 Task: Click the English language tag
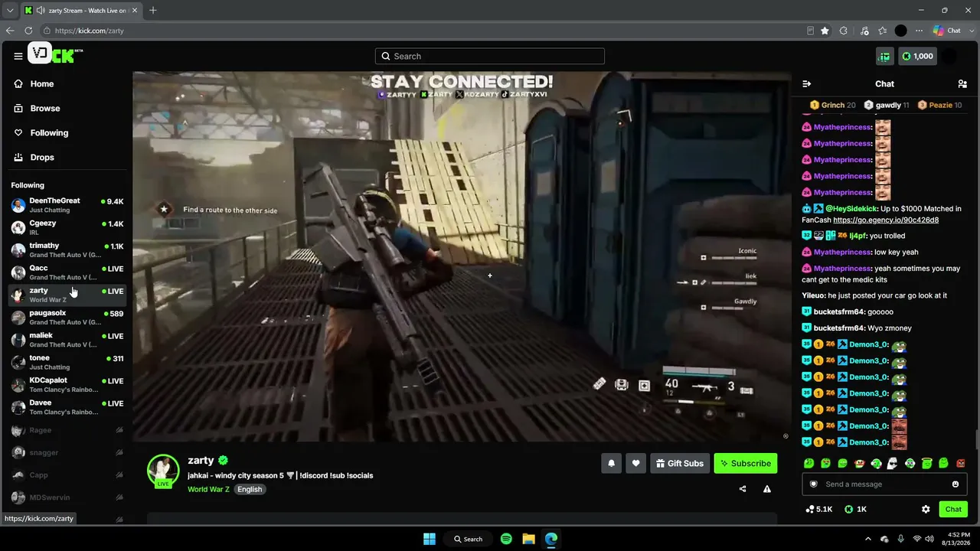point(250,489)
